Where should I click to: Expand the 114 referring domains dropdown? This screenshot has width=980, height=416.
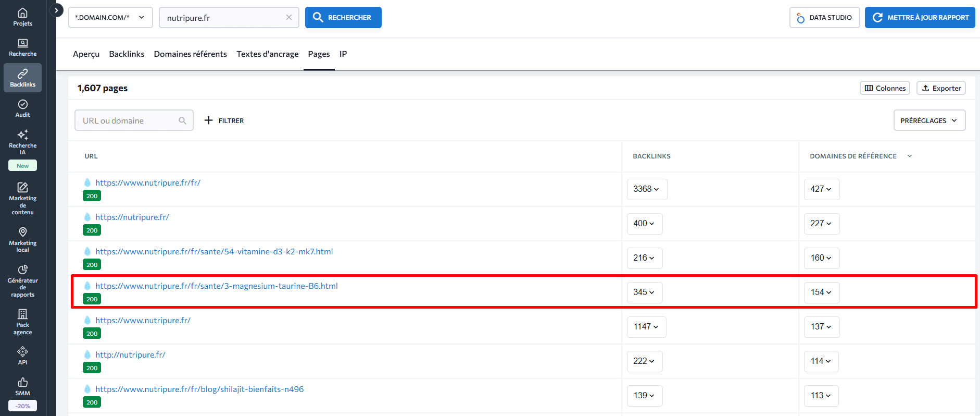click(x=821, y=361)
